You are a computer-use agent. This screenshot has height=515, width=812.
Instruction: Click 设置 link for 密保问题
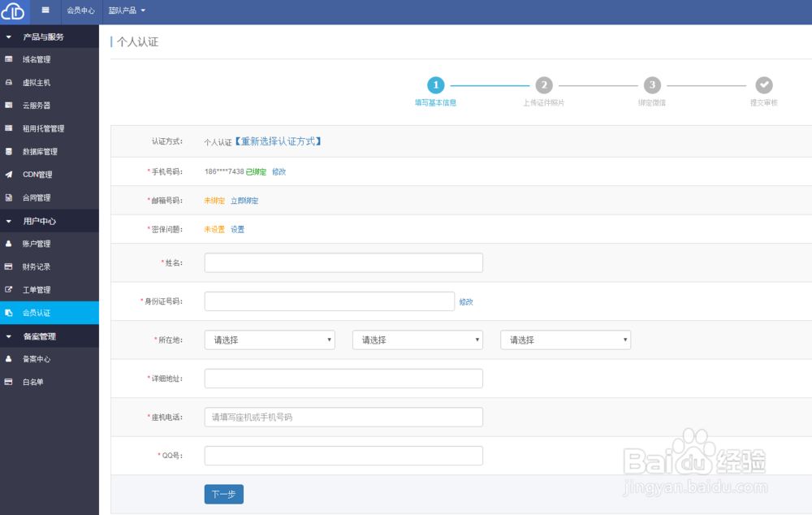(237, 230)
